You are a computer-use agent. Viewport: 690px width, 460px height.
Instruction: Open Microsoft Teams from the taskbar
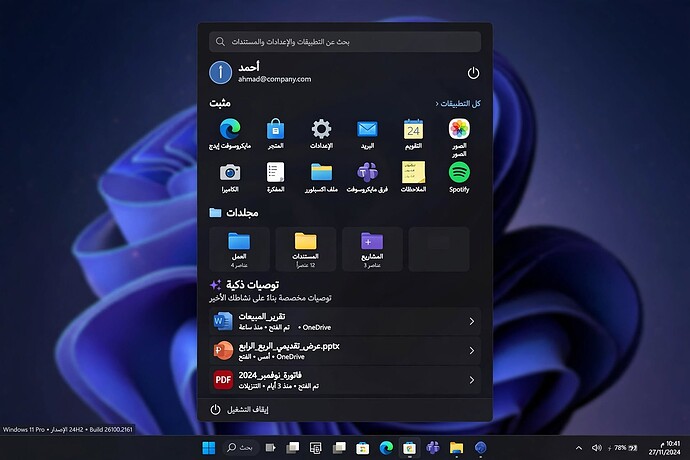click(433, 448)
